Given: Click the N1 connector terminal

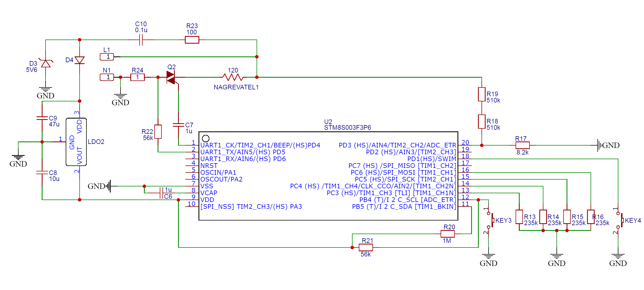Looking at the screenshot, I should click(107, 77).
